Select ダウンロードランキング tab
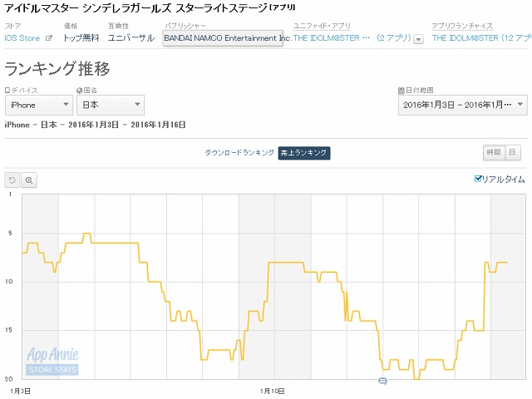The height and width of the screenshot is (399, 532). [x=239, y=153]
